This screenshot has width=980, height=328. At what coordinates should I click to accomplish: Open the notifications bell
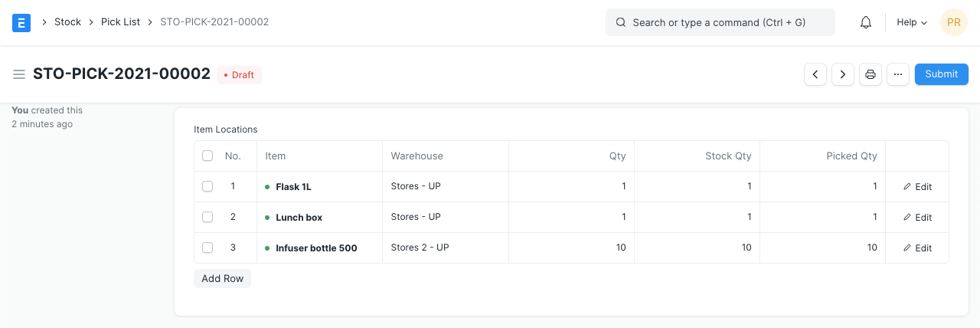(866, 22)
